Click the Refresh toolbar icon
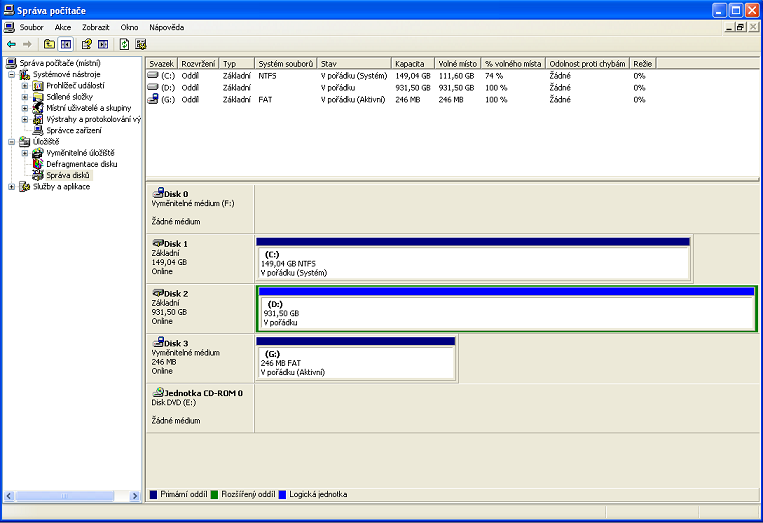The height and width of the screenshot is (523, 763). tap(124, 44)
